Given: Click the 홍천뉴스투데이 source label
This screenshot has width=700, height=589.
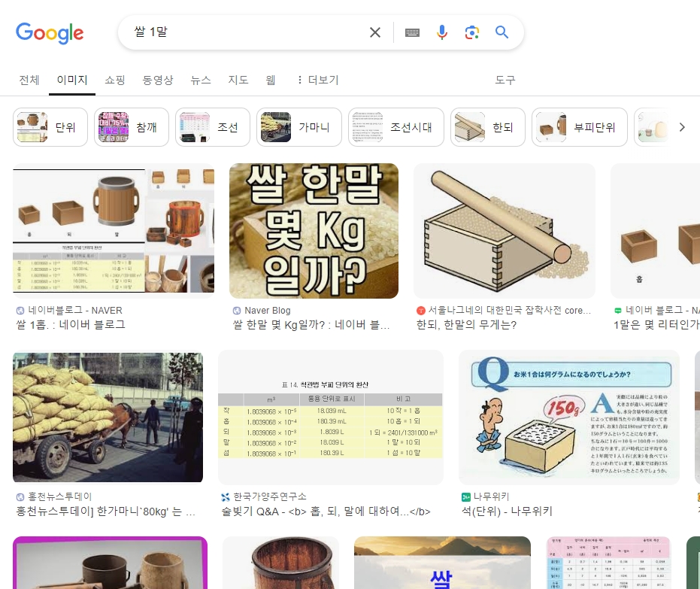Looking at the screenshot, I should click(60, 496).
